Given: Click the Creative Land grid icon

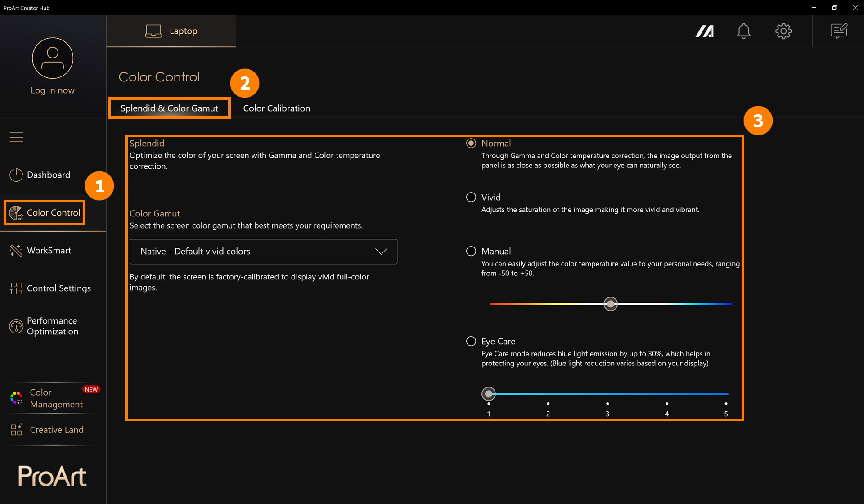Looking at the screenshot, I should (x=17, y=430).
